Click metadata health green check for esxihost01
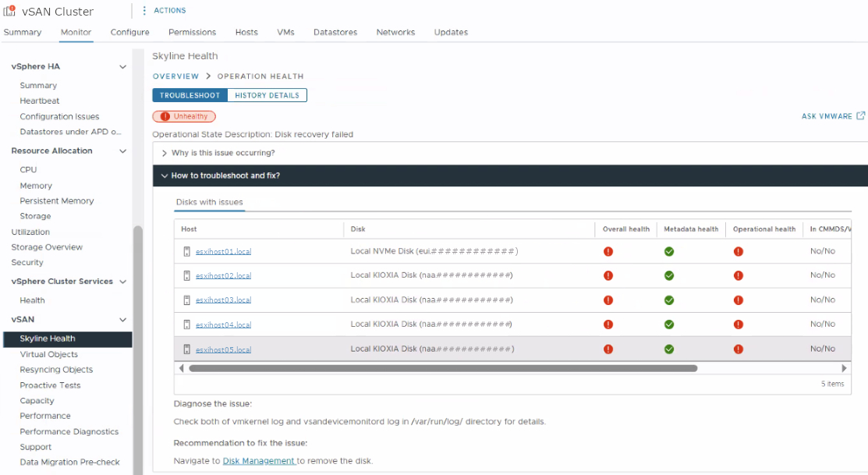868x475 pixels. pos(669,251)
